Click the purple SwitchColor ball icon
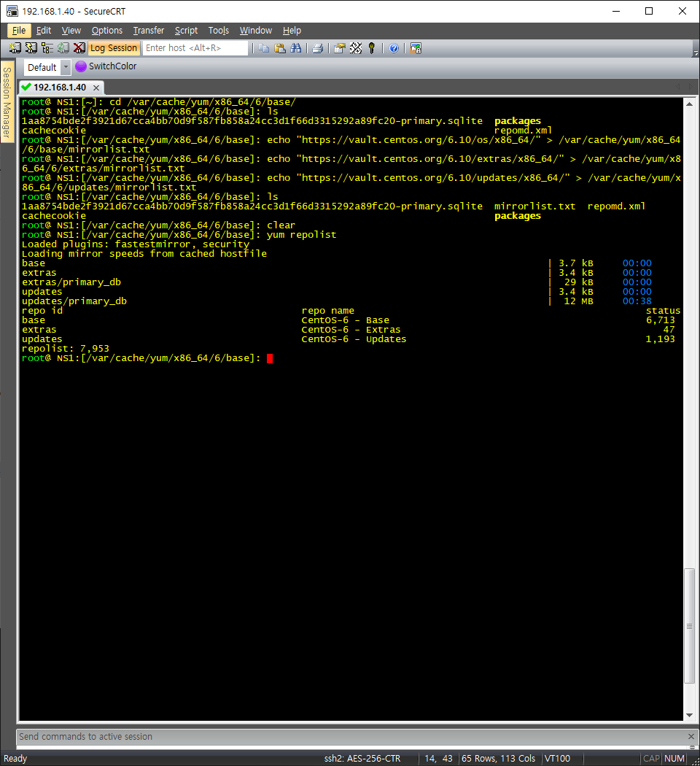700x766 pixels. [81, 66]
